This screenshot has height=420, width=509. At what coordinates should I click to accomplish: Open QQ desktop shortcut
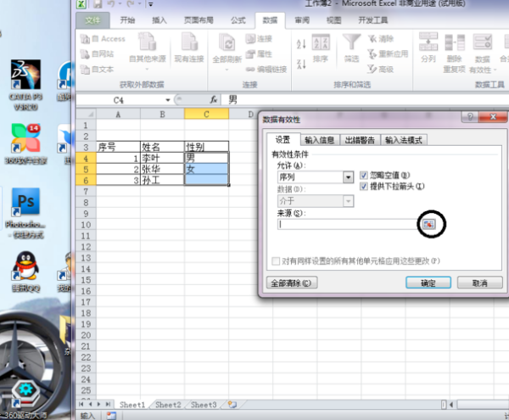25,272
